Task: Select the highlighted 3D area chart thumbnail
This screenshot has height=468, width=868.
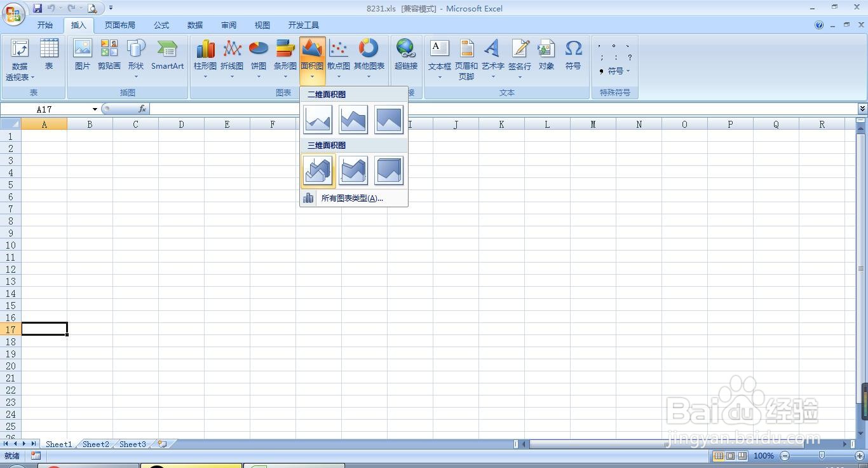Action: (318, 170)
